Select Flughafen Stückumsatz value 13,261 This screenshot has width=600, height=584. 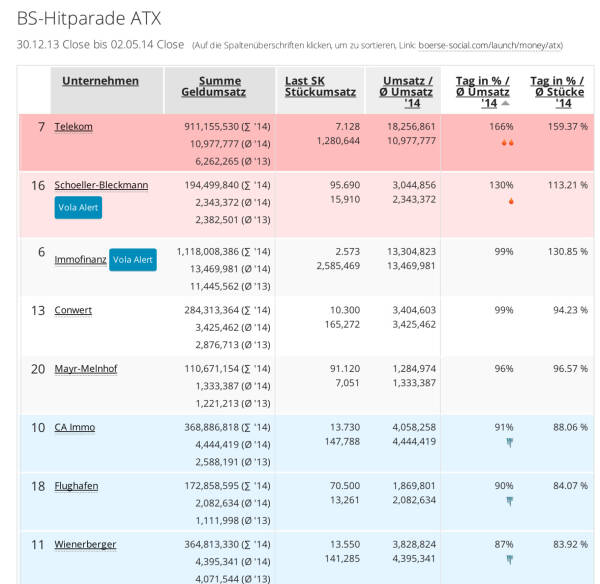(x=345, y=500)
